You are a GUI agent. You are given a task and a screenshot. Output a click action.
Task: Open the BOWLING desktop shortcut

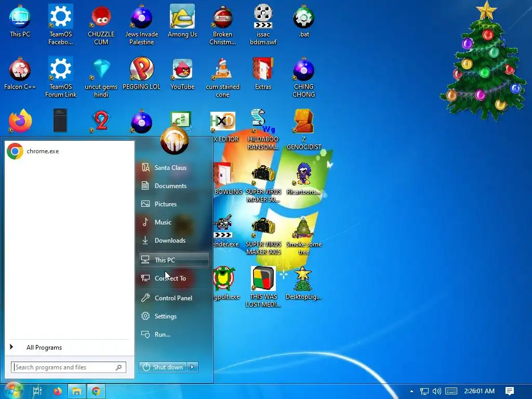click(228, 179)
